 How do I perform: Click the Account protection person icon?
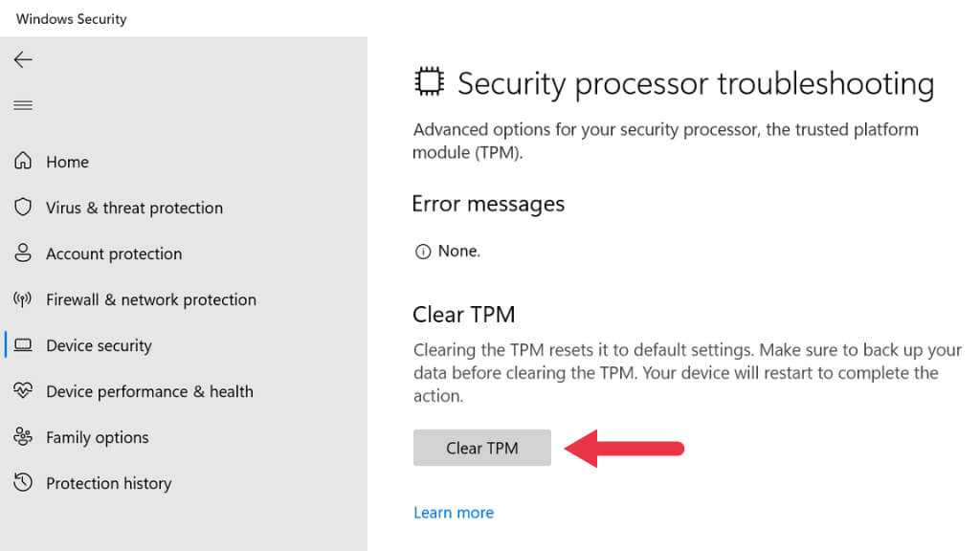pyautogui.click(x=23, y=253)
